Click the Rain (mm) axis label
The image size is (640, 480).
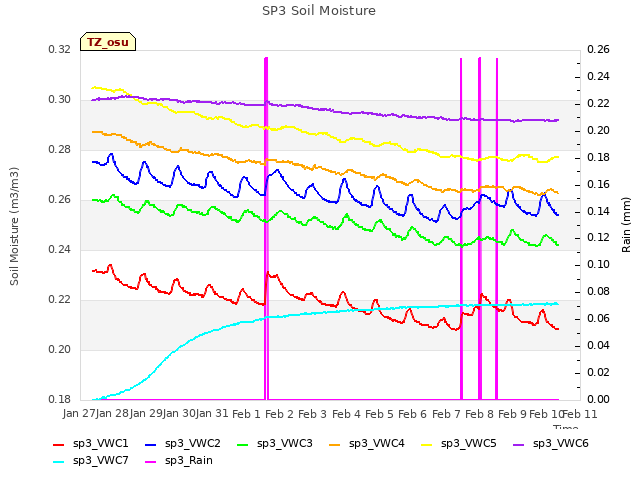coord(626,225)
